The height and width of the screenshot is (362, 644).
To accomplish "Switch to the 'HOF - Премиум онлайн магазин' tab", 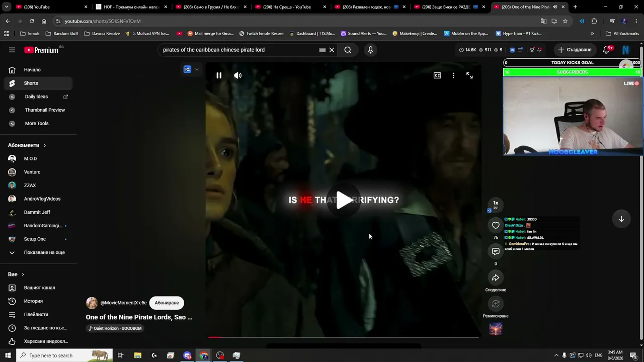I will (x=131, y=7).
